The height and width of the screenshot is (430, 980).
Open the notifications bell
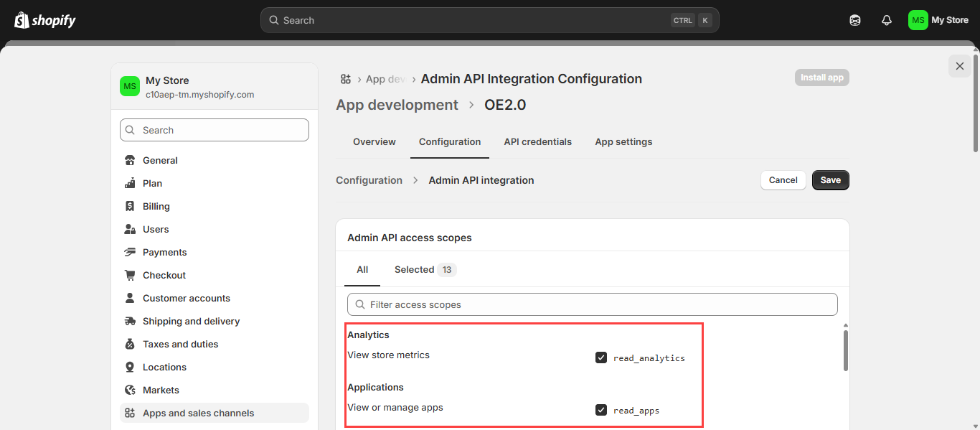coord(887,20)
